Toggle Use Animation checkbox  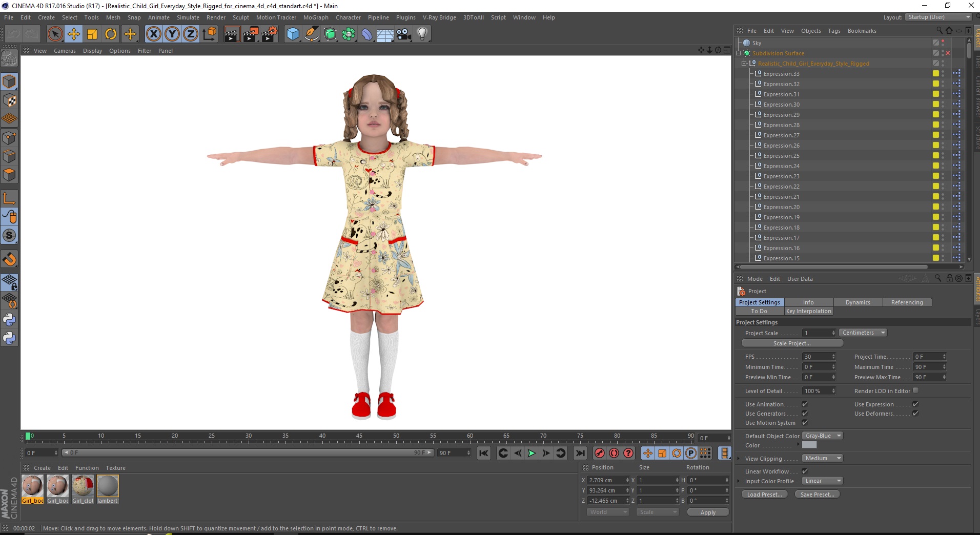pos(805,404)
